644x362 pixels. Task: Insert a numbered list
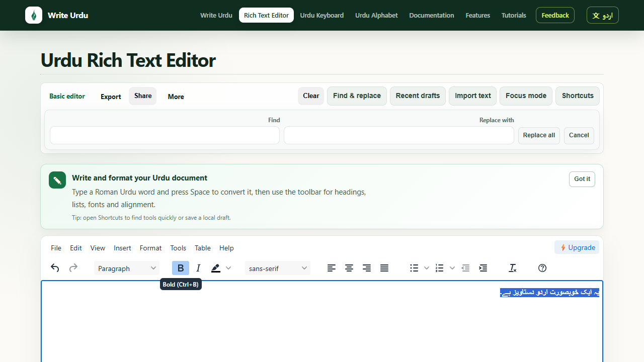440,268
